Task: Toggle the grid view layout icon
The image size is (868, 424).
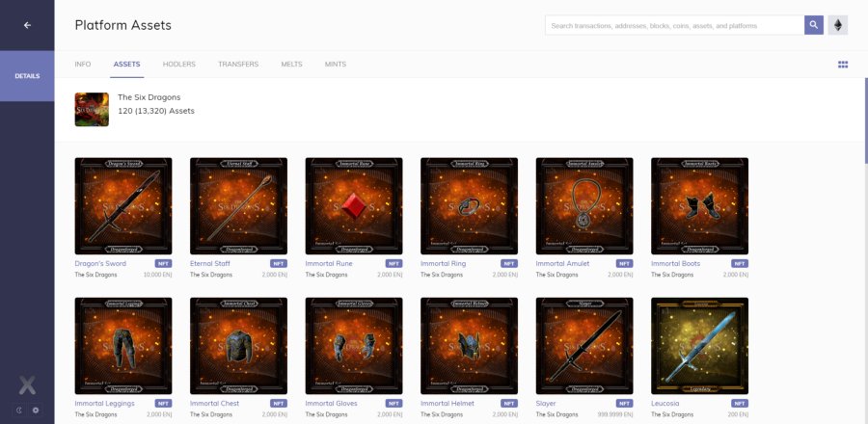Action: [842, 65]
